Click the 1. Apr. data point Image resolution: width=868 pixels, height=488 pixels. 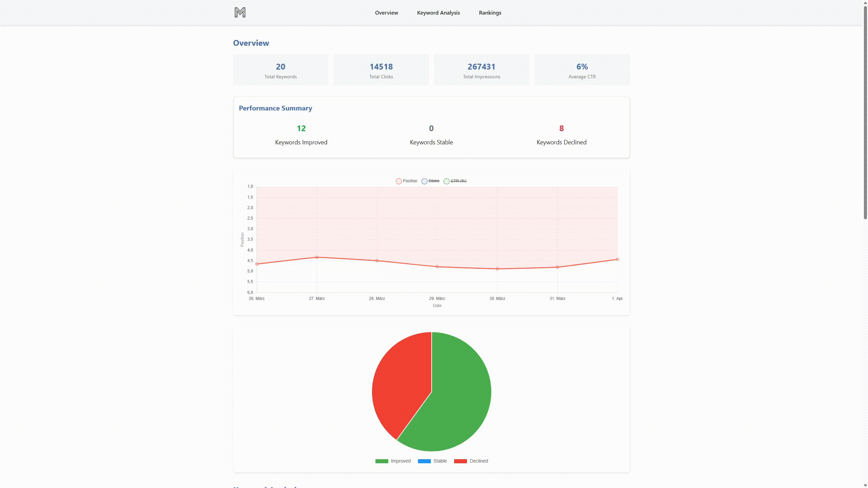[x=617, y=259]
